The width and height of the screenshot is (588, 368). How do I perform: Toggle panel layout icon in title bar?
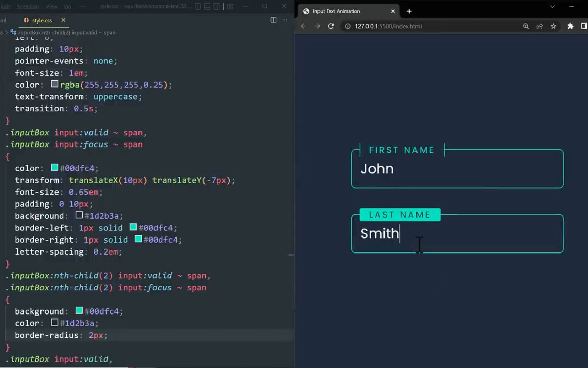(x=207, y=6)
